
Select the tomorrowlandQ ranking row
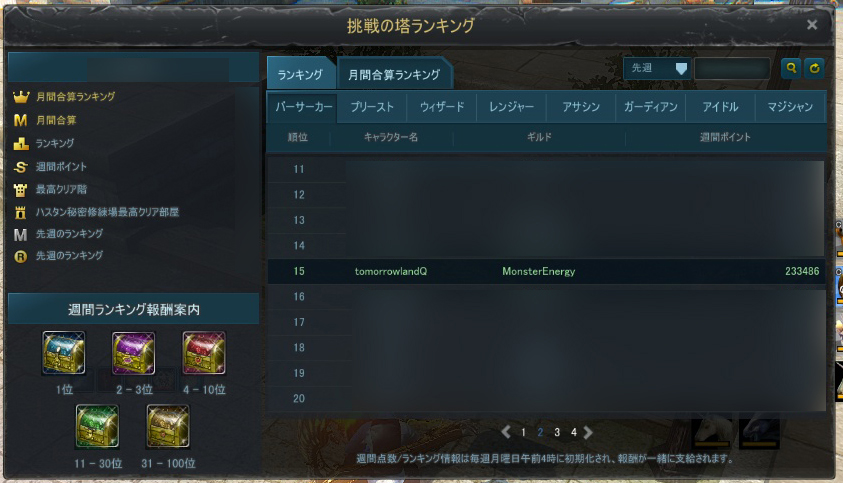(x=546, y=271)
